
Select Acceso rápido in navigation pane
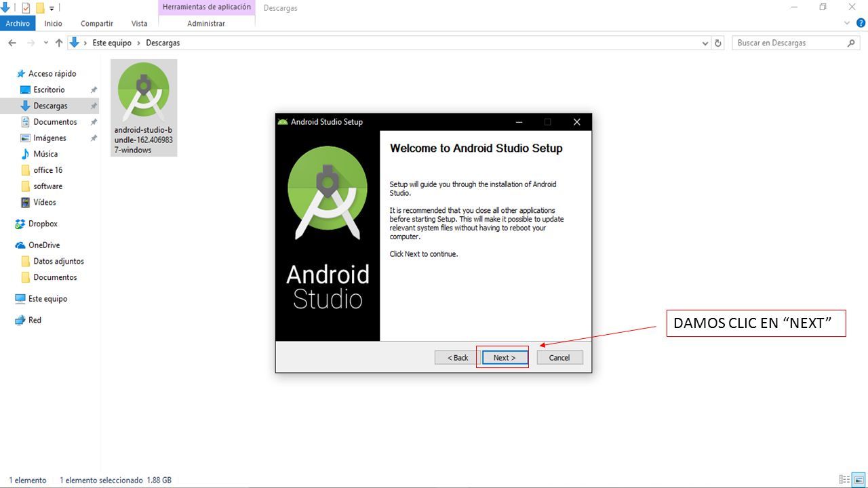[52, 74]
